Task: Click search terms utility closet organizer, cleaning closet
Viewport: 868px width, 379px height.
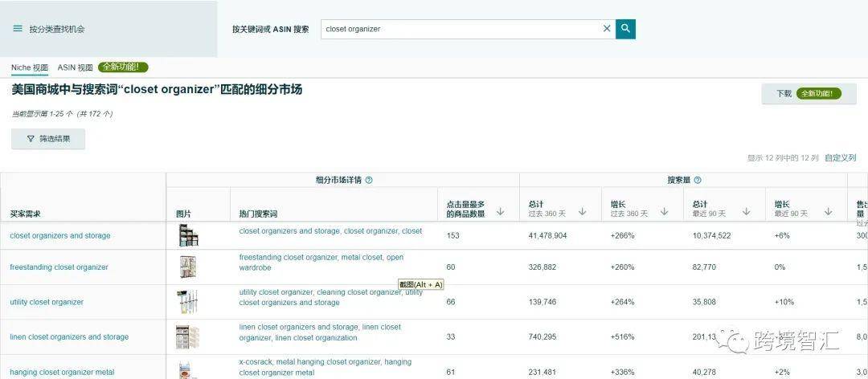Action: pos(331,297)
